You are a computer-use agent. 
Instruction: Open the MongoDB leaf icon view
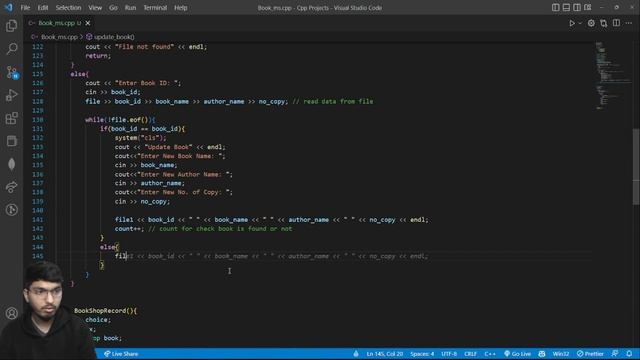click(x=11, y=164)
